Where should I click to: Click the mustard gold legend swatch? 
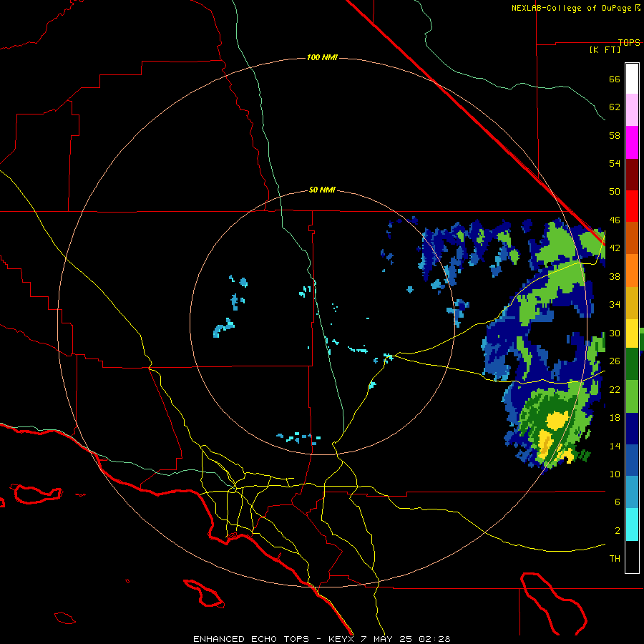point(632,303)
